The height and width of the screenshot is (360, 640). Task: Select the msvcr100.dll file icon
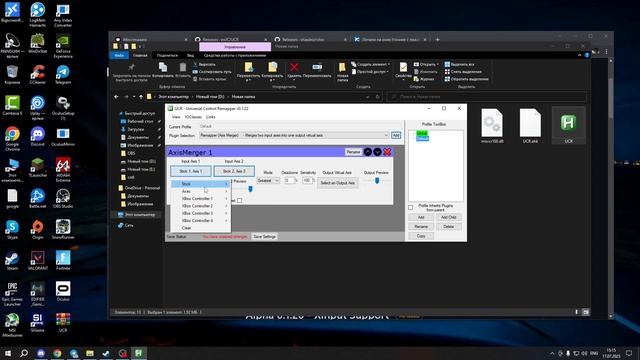492,126
